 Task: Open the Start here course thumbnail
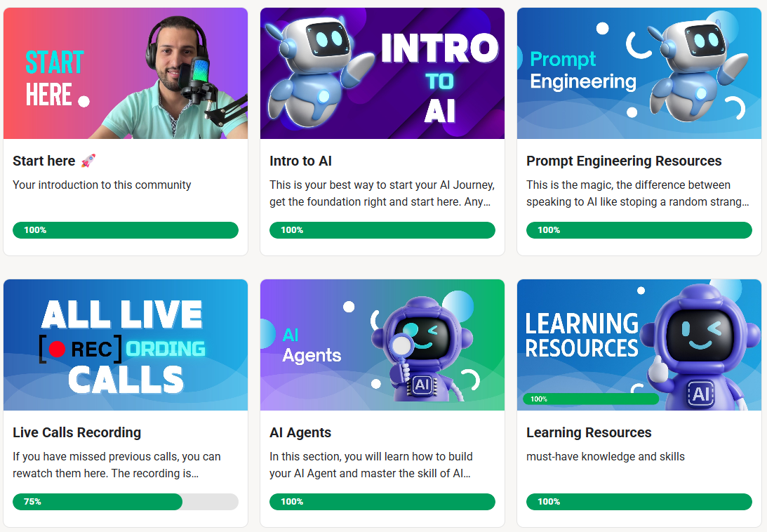click(x=125, y=73)
